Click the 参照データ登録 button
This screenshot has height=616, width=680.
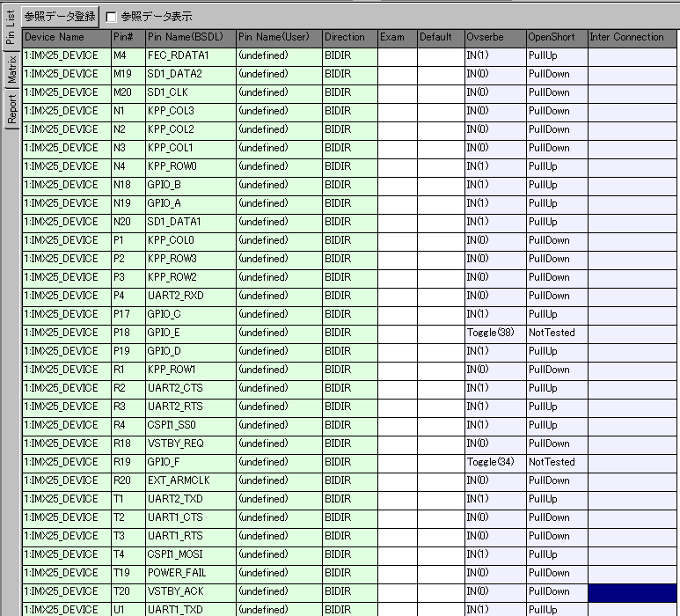tap(61, 16)
